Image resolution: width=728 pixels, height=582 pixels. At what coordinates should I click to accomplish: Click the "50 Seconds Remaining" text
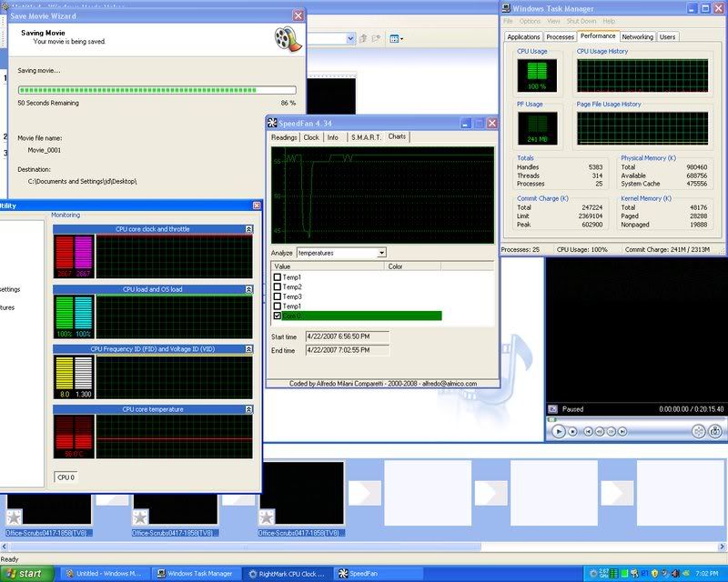click(48, 103)
